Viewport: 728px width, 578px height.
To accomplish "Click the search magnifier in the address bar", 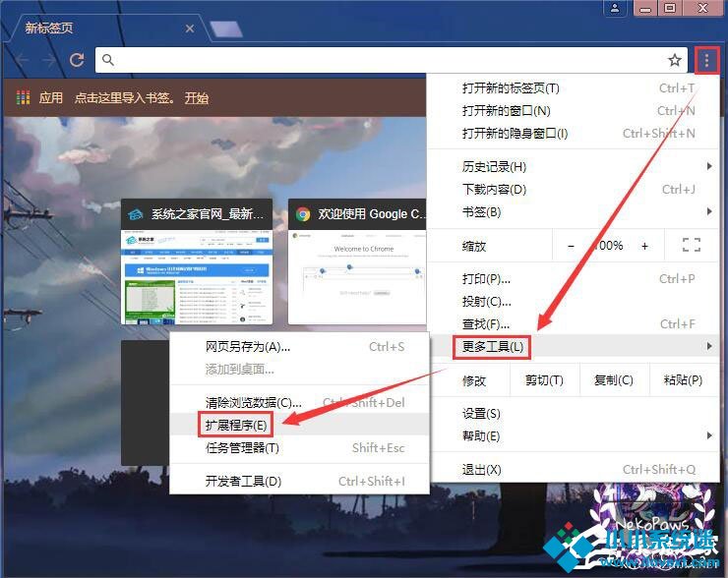I will click(108, 60).
